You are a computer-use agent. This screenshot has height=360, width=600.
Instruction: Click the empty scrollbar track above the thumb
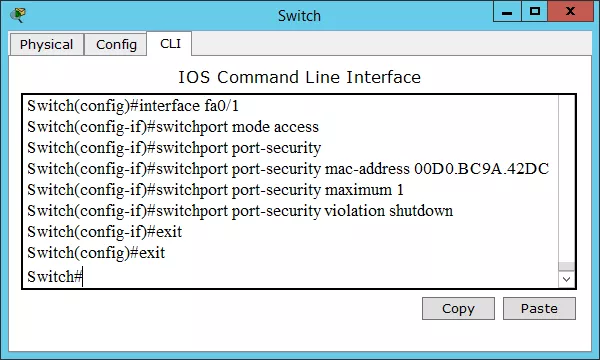tap(566, 179)
